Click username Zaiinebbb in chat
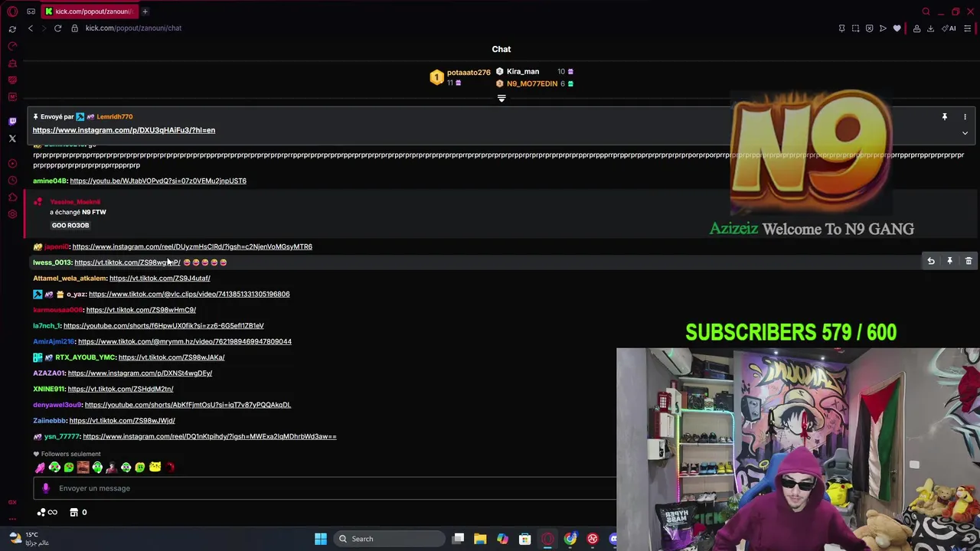Image resolution: width=980 pixels, height=551 pixels. point(50,421)
